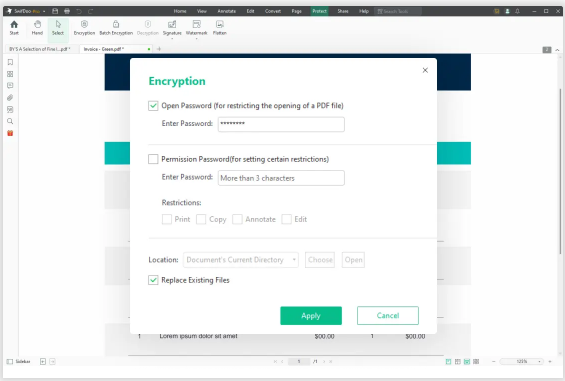Click the Redo arrow icon

90,11
